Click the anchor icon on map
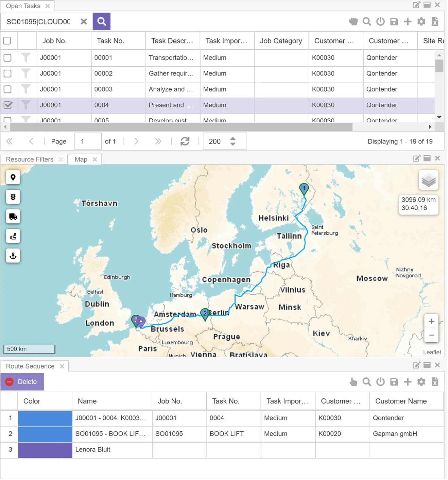Image resolution: width=448 pixels, height=480 pixels. point(13,256)
